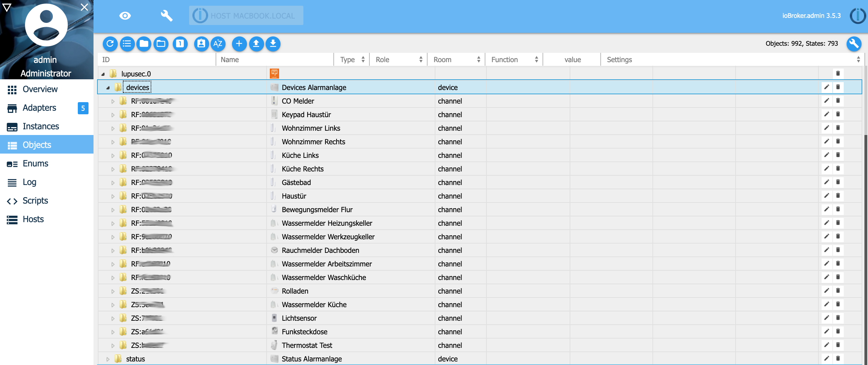
Task: Collapse the devices folder
Action: point(108,88)
